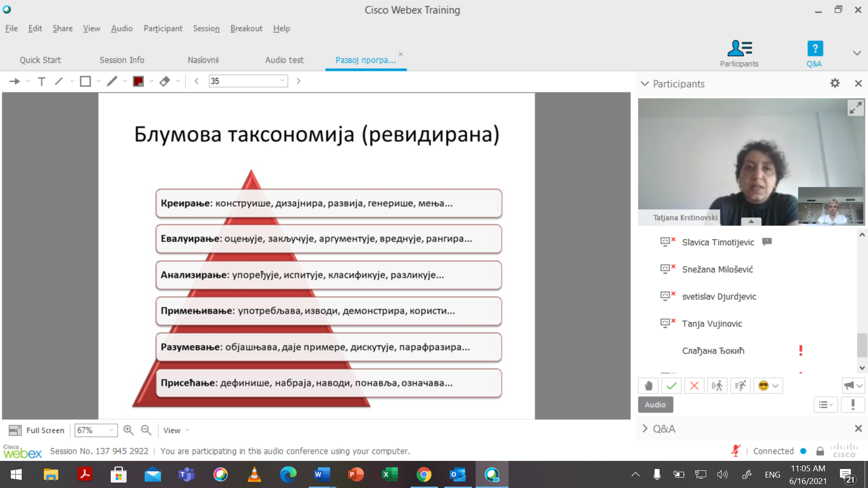Toggle the green Yes checkmark feedback

click(671, 386)
